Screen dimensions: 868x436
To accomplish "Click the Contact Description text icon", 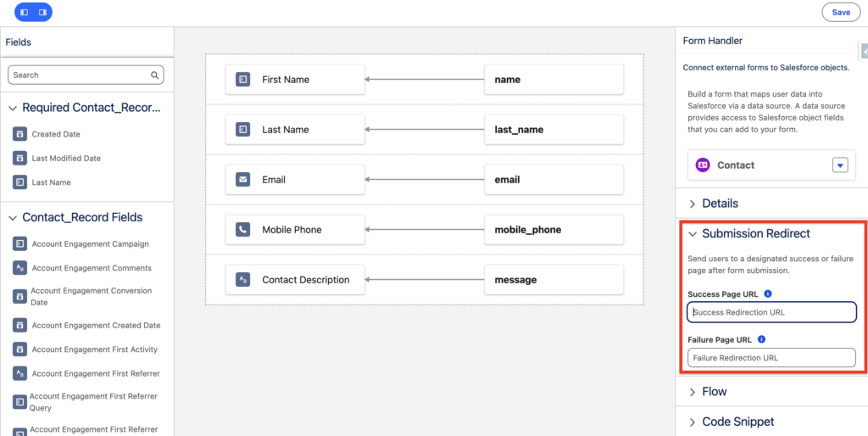I will [243, 280].
